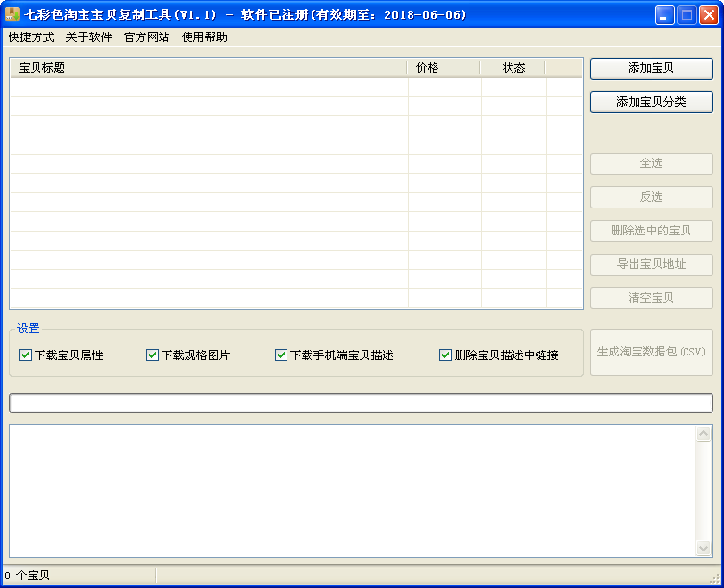The width and height of the screenshot is (724, 588).
Task: Click the 价格 column header
Action: tap(443, 68)
